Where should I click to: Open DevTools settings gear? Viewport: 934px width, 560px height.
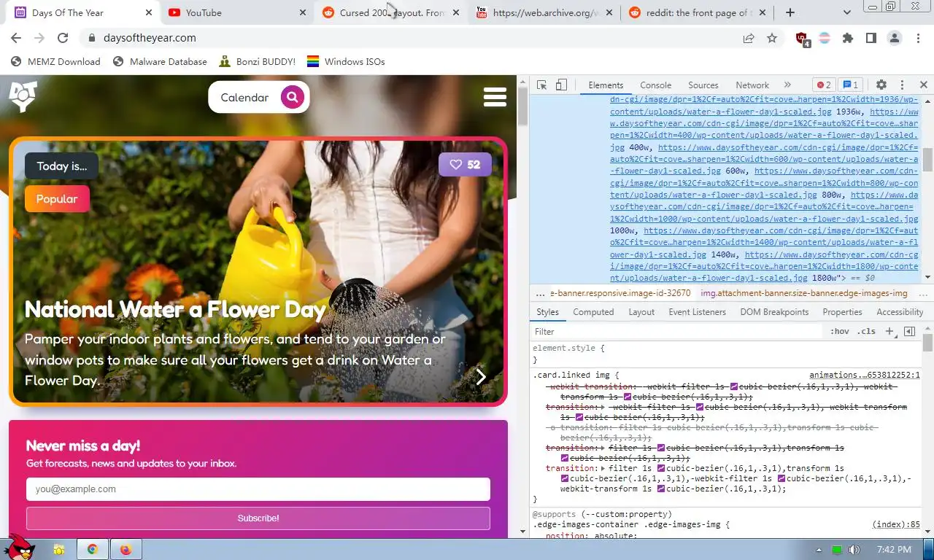click(x=881, y=85)
